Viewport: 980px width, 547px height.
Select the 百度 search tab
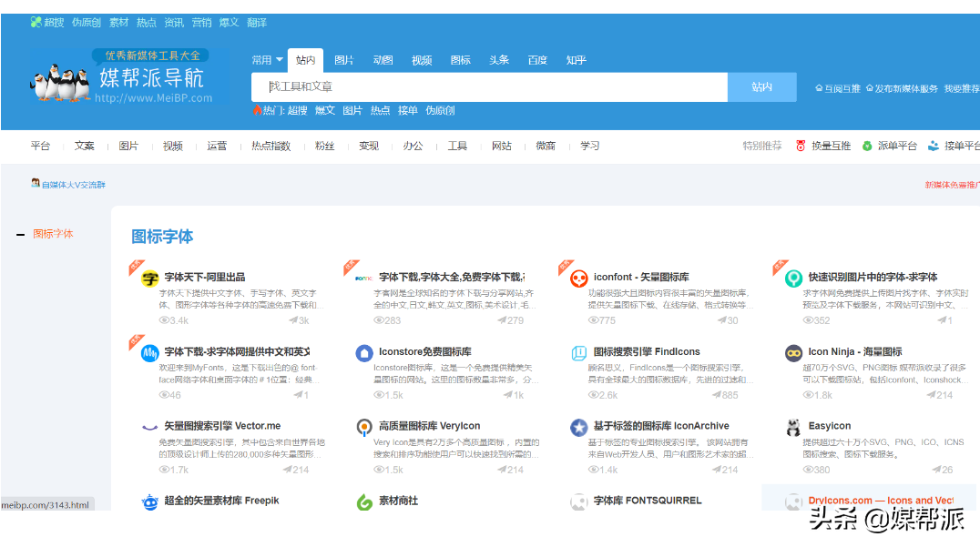click(x=537, y=60)
